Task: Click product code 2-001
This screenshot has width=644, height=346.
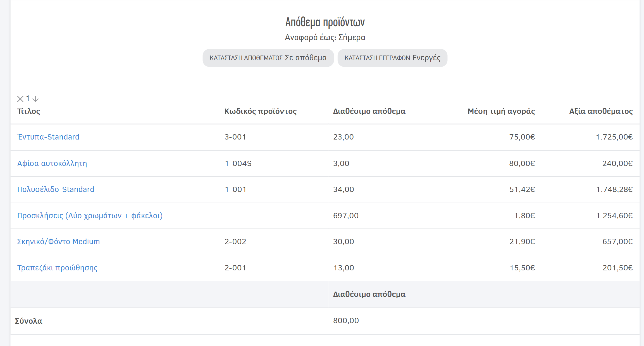Action: tap(235, 268)
